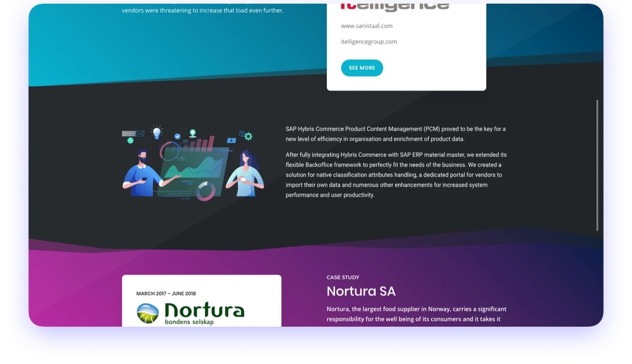Click the analytics team illustration
The image size is (632, 364).
[193, 163]
